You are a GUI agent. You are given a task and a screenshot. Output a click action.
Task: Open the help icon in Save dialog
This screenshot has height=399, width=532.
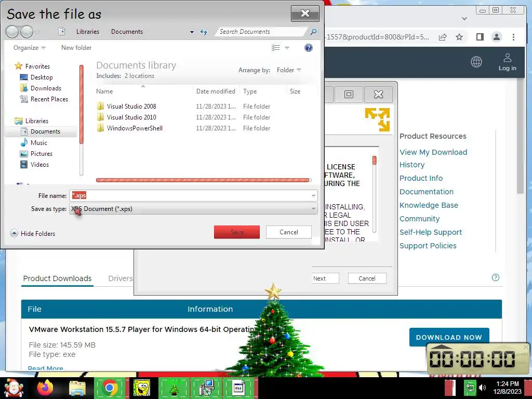coord(309,48)
